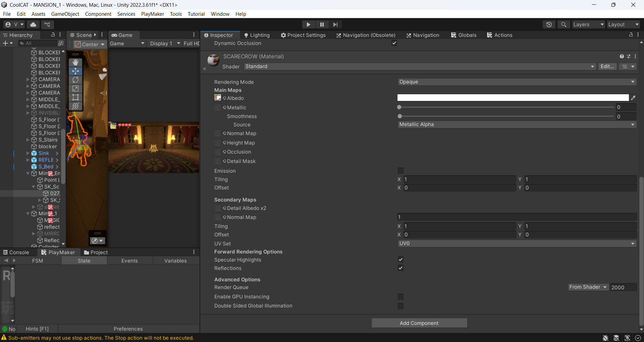Select the combined Transform tool
The height and width of the screenshot is (342, 644).
pos(75,106)
